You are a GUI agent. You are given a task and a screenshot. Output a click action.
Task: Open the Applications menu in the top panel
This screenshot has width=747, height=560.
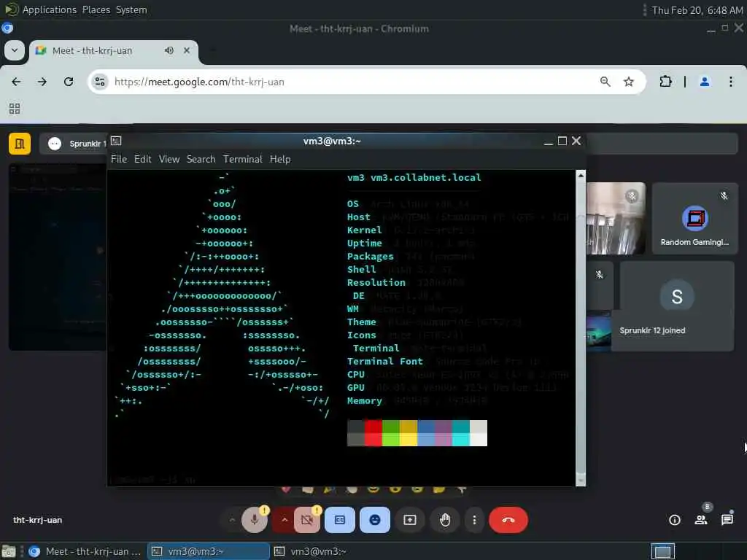point(49,9)
